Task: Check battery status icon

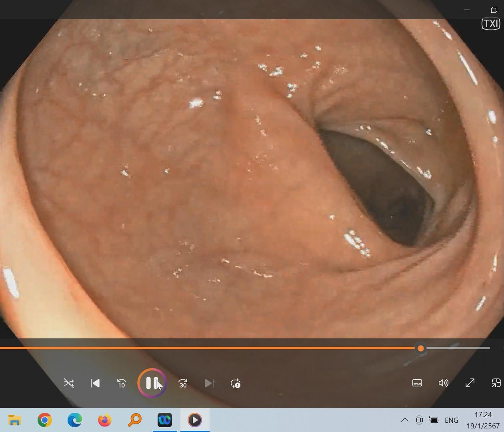Action: click(434, 420)
